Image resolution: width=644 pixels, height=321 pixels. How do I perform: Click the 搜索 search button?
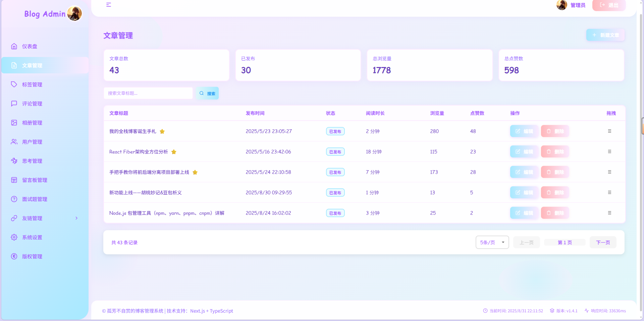click(x=207, y=93)
